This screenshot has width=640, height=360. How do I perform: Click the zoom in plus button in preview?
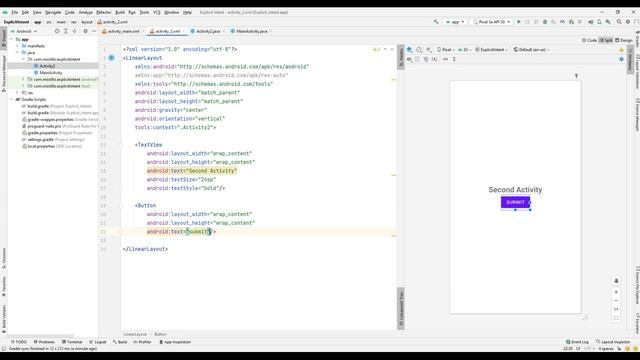click(616, 292)
